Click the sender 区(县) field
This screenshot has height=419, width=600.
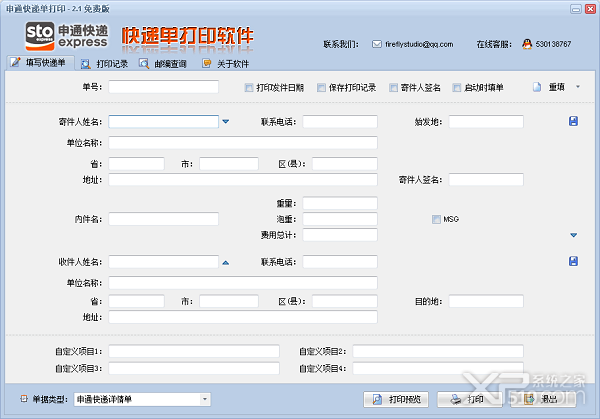tap(345, 164)
